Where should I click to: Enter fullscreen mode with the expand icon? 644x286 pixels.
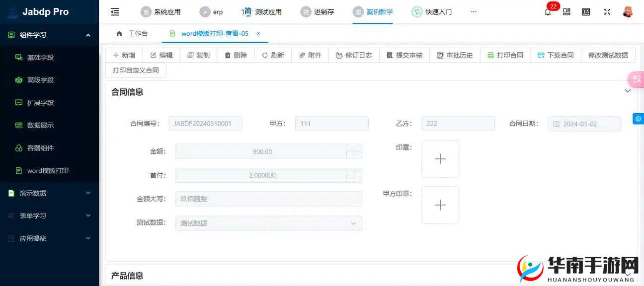[607, 11]
